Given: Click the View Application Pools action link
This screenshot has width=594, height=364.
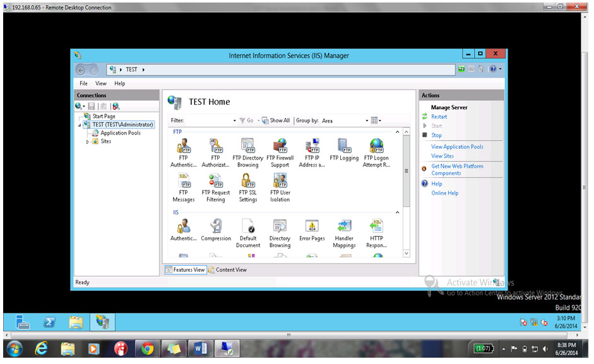Looking at the screenshot, I should click(457, 146).
